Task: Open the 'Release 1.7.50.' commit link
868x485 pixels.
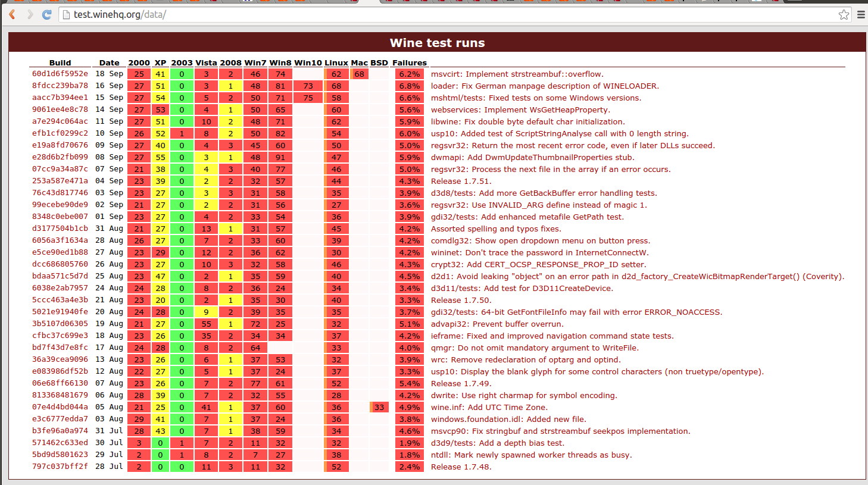Action: tap(461, 301)
